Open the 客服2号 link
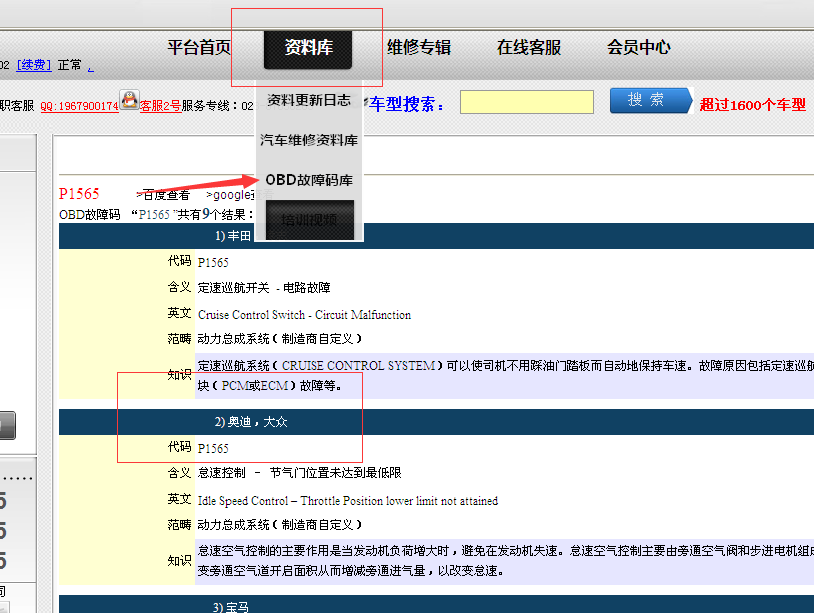Screen dimensions: 814x613 tap(160, 106)
